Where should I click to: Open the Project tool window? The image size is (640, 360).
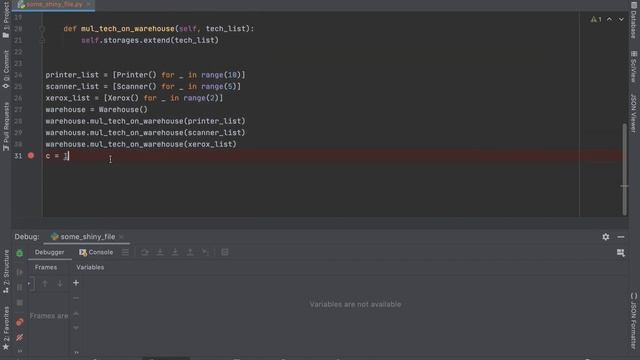[x=6, y=20]
